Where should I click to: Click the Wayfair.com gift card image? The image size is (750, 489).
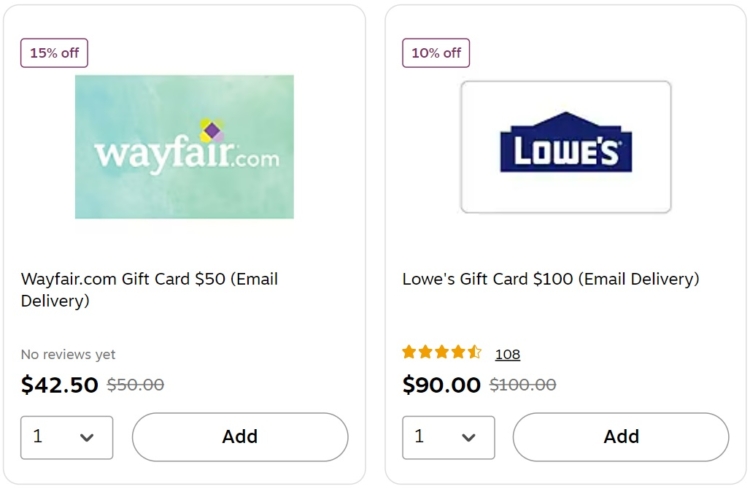point(184,146)
